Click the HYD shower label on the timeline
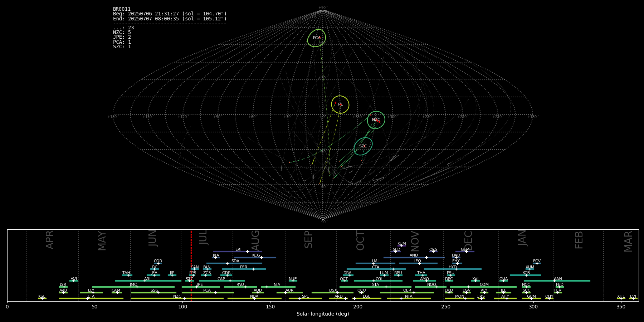The image size is (644, 322). tap(453, 267)
